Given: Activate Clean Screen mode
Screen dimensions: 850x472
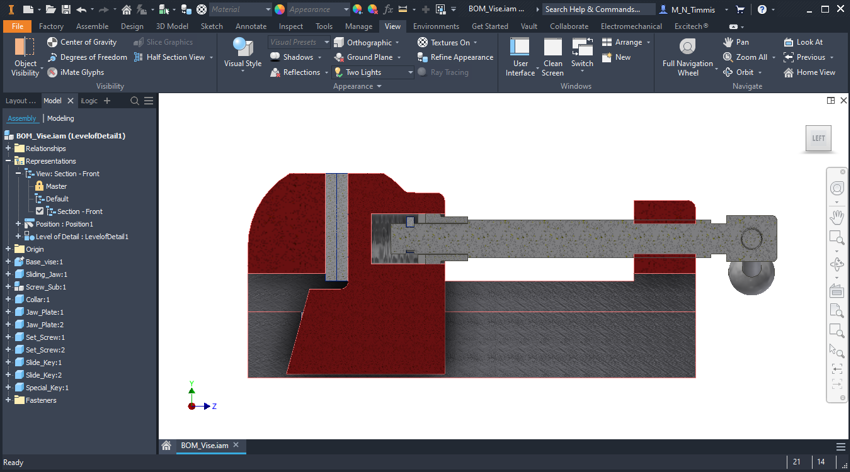Looking at the screenshot, I should click(x=552, y=57).
